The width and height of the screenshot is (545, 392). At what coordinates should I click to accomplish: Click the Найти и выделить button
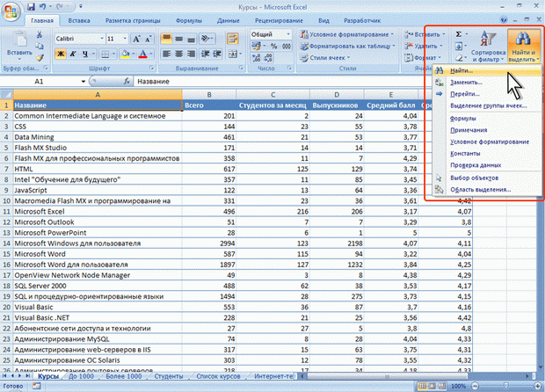tap(523, 47)
